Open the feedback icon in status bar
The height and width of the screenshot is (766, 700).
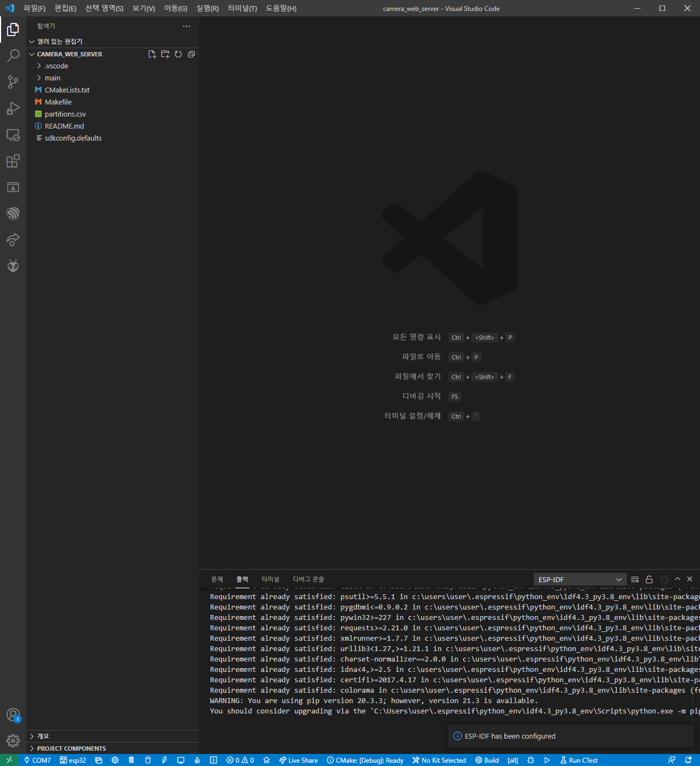pos(672,760)
